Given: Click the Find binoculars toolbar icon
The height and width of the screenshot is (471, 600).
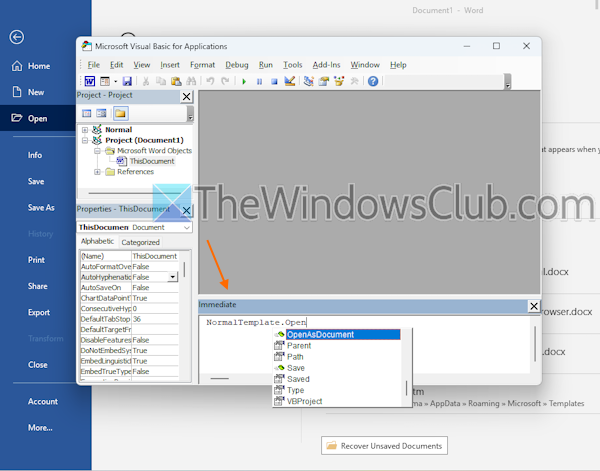Looking at the screenshot, I should (x=191, y=81).
